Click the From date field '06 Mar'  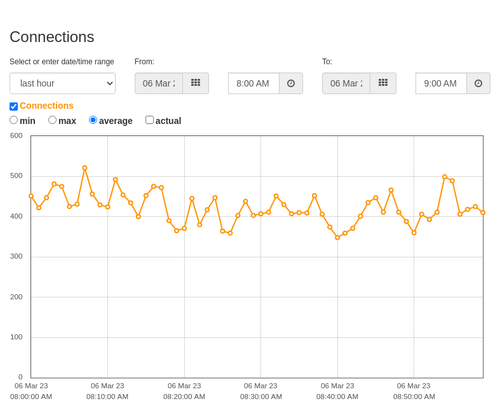[x=159, y=83]
